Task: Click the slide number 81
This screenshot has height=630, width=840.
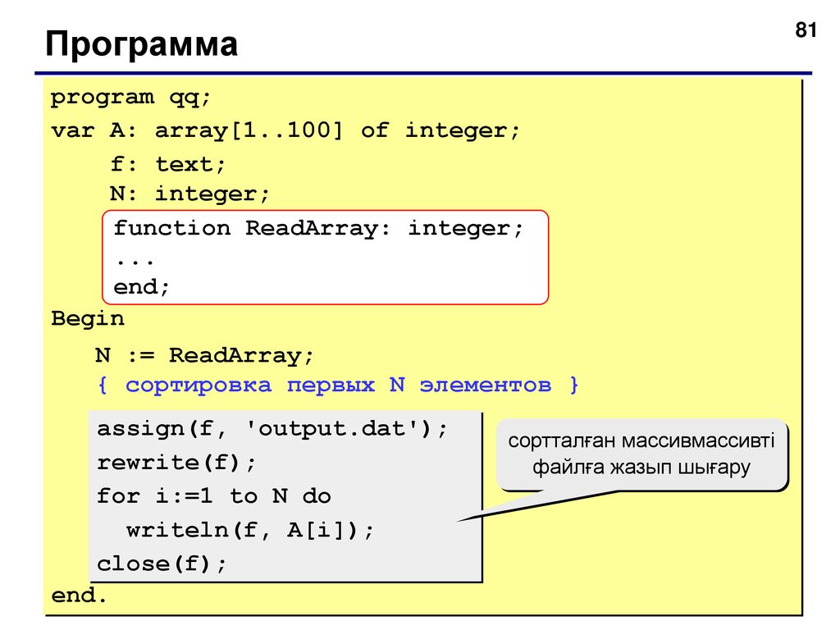Action: tap(806, 30)
